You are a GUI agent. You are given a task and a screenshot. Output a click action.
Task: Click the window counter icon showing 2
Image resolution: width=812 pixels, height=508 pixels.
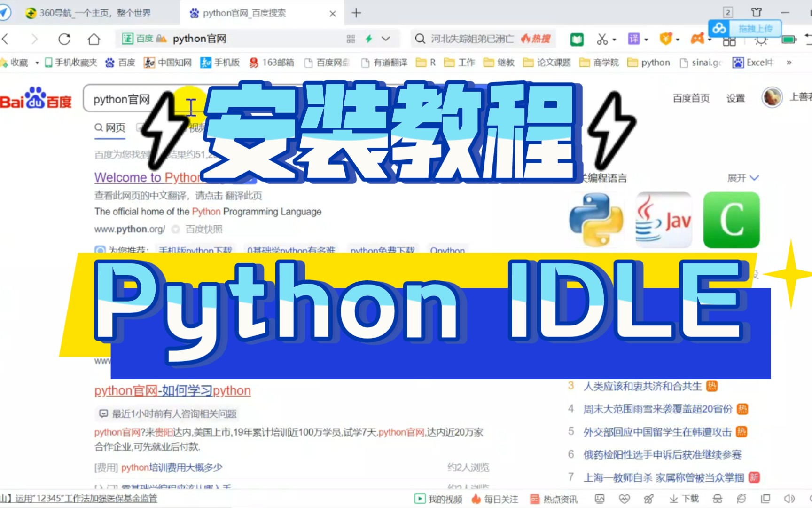pyautogui.click(x=728, y=12)
